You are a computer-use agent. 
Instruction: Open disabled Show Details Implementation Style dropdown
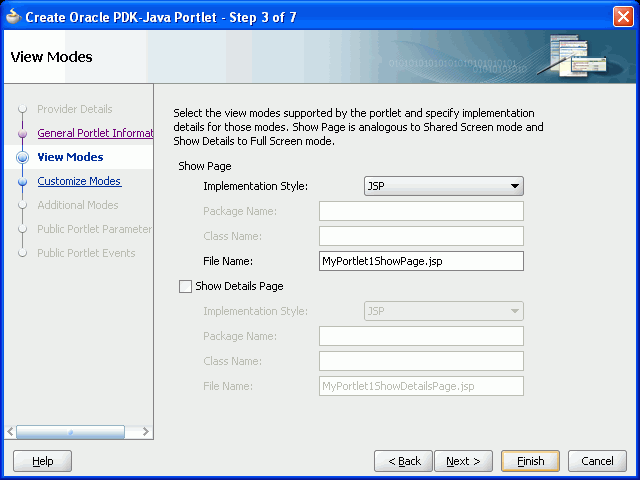444,311
